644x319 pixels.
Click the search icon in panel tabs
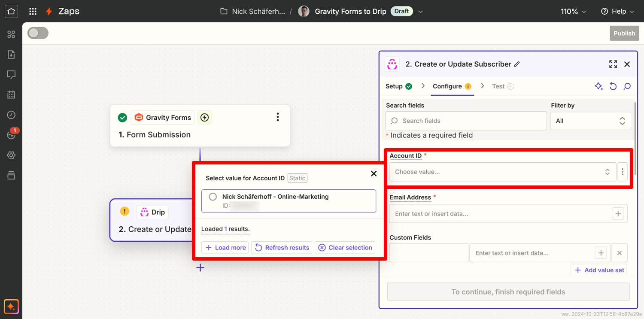click(627, 86)
